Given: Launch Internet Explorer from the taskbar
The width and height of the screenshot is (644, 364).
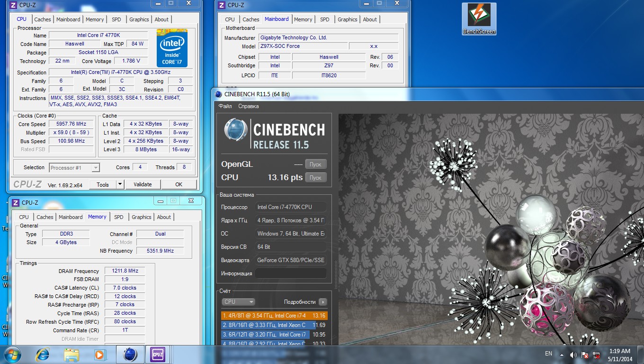Looking at the screenshot, I should (43, 355).
